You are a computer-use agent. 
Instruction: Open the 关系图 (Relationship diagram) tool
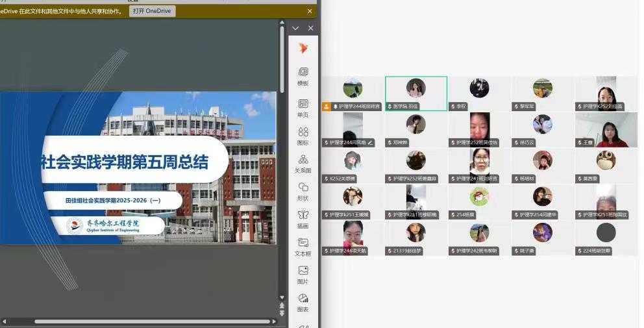pyautogui.click(x=303, y=164)
